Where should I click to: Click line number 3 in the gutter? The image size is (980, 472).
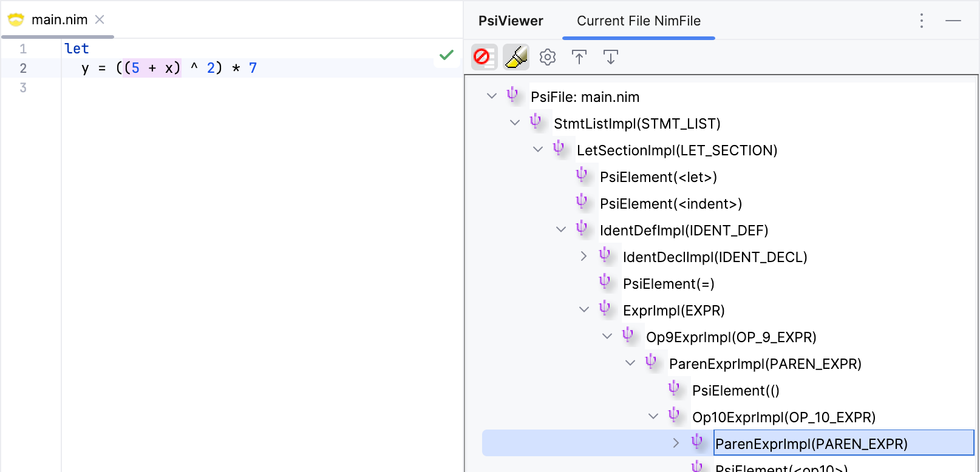[x=23, y=87]
